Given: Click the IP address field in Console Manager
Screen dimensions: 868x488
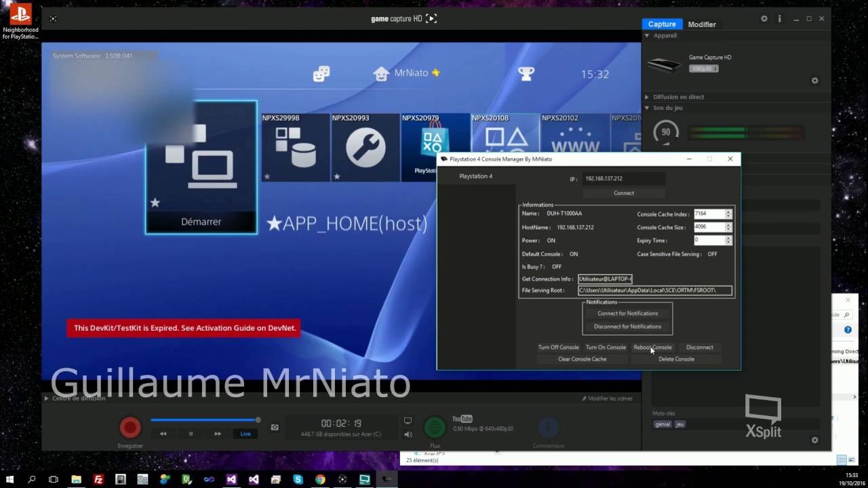Looking at the screenshot, I should click(624, 178).
